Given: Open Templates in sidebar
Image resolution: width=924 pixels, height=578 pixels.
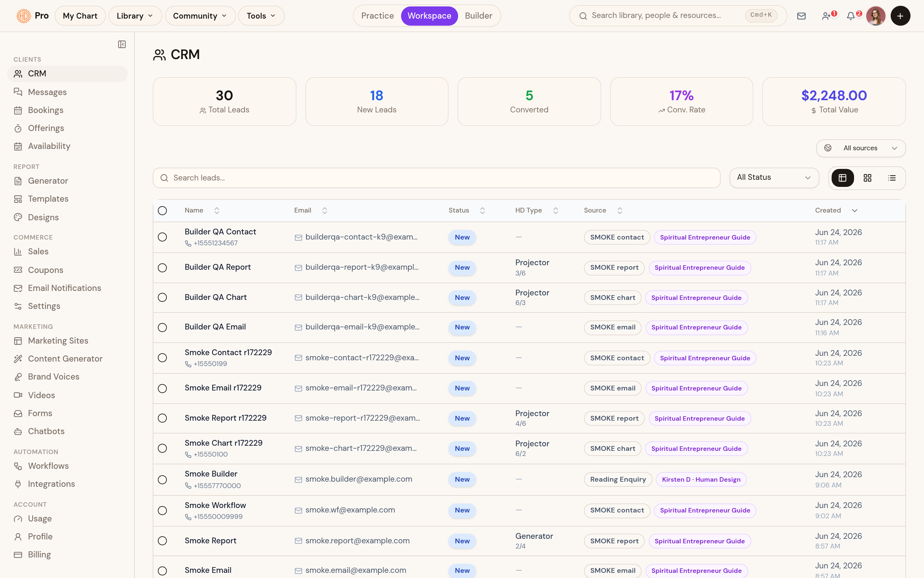Looking at the screenshot, I should (67, 199).
